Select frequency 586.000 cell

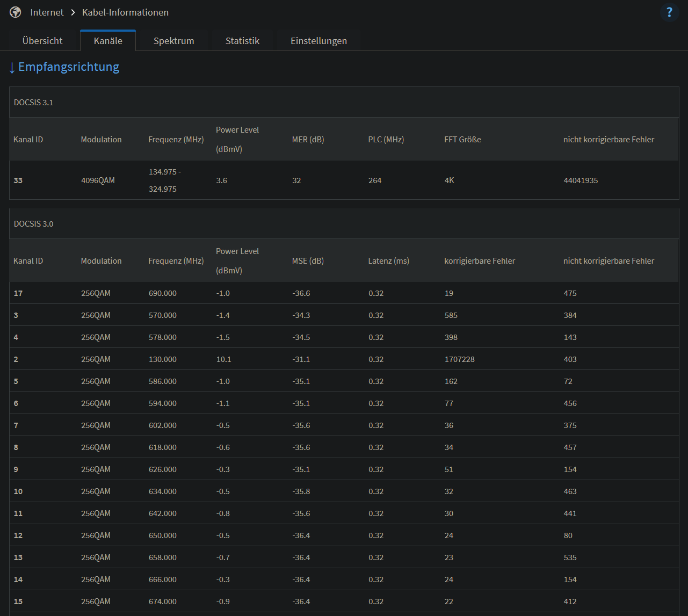(x=163, y=381)
